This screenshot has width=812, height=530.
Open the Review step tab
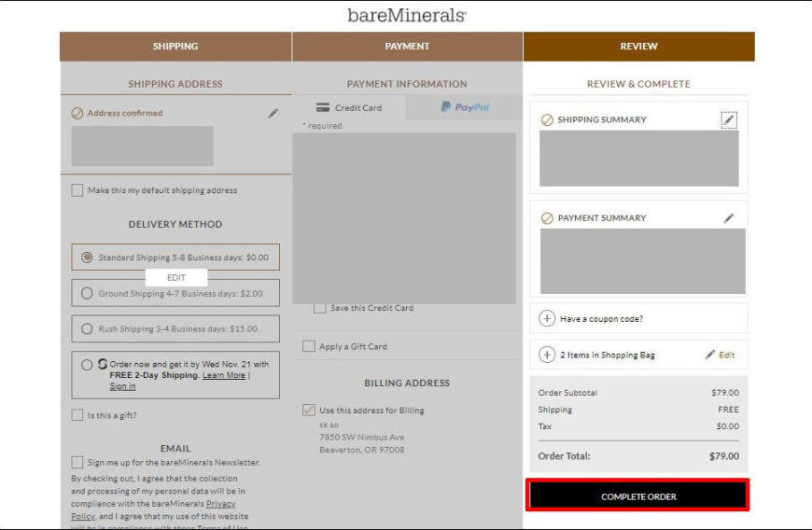click(x=639, y=47)
